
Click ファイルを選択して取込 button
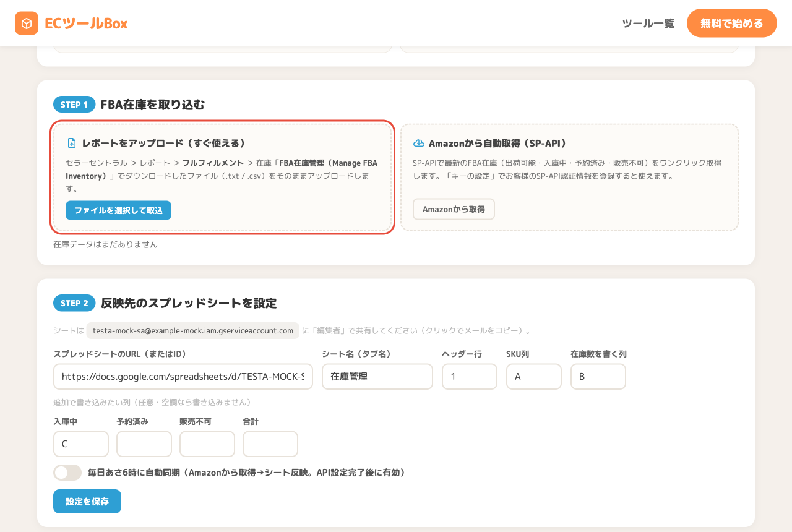click(118, 210)
